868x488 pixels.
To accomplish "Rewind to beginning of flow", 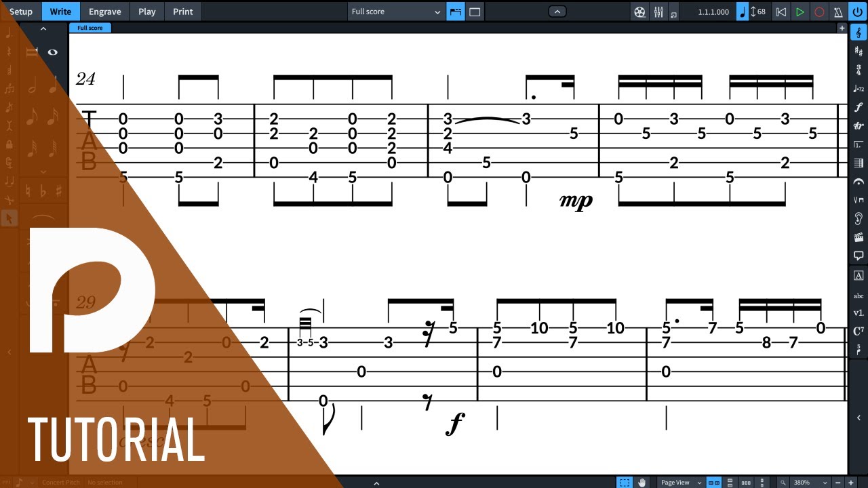I will 781,12.
